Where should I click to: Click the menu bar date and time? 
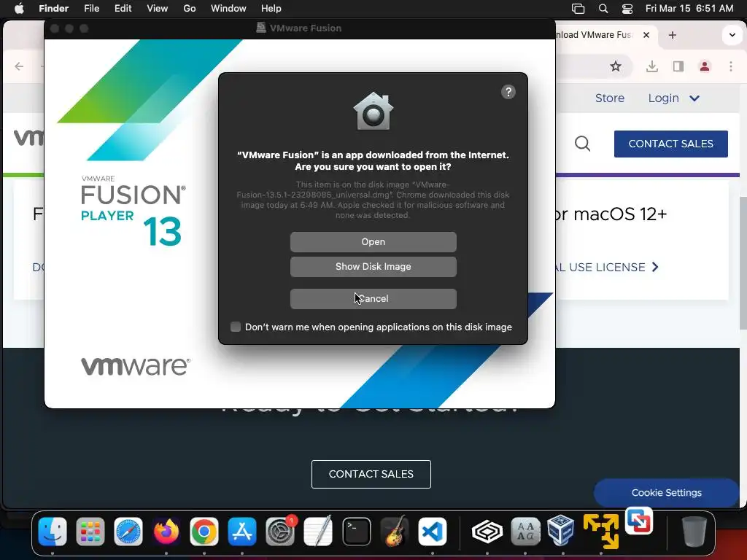click(x=689, y=9)
